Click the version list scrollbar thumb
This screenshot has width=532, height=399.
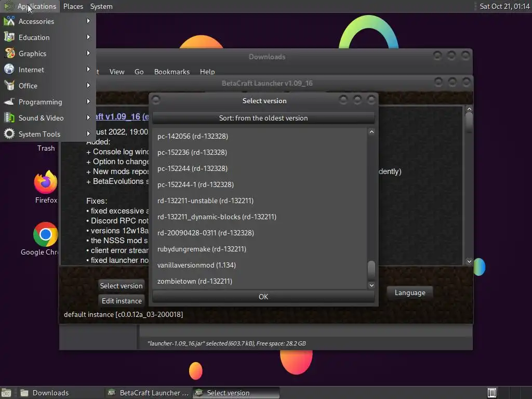point(371,270)
